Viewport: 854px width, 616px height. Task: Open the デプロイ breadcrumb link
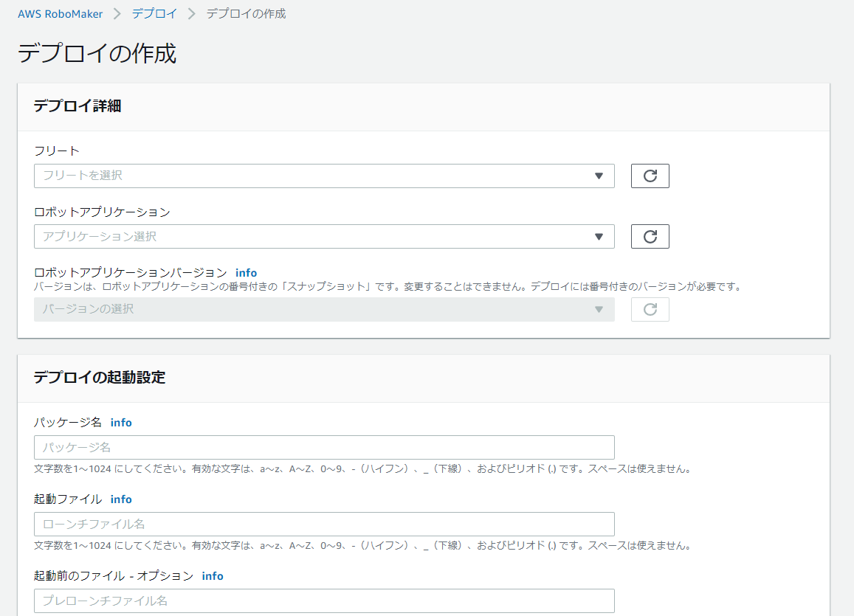point(154,13)
